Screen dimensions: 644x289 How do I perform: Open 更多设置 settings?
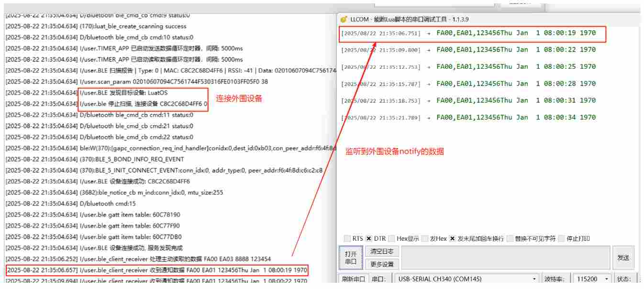382,264
